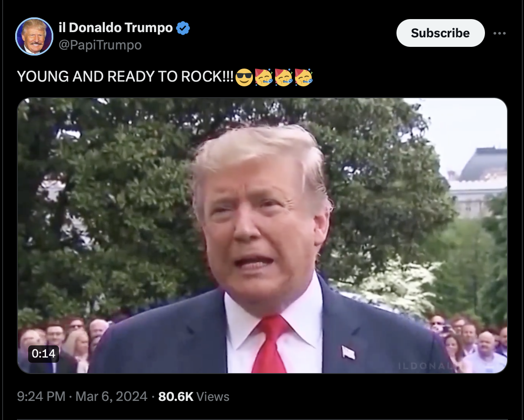The height and width of the screenshot is (420, 524).
Task: Click the 0:14 video duration badge
Action: (44, 354)
